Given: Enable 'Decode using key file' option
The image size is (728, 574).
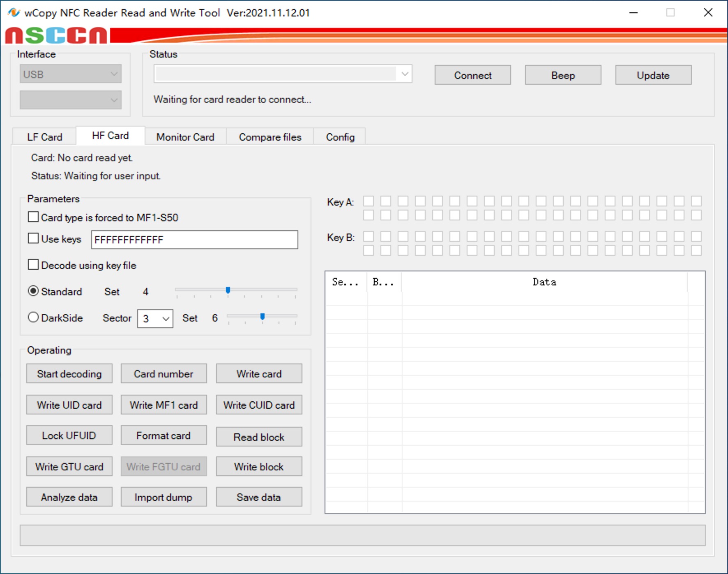Looking at the screenshot, I should (x=33, y=265).
